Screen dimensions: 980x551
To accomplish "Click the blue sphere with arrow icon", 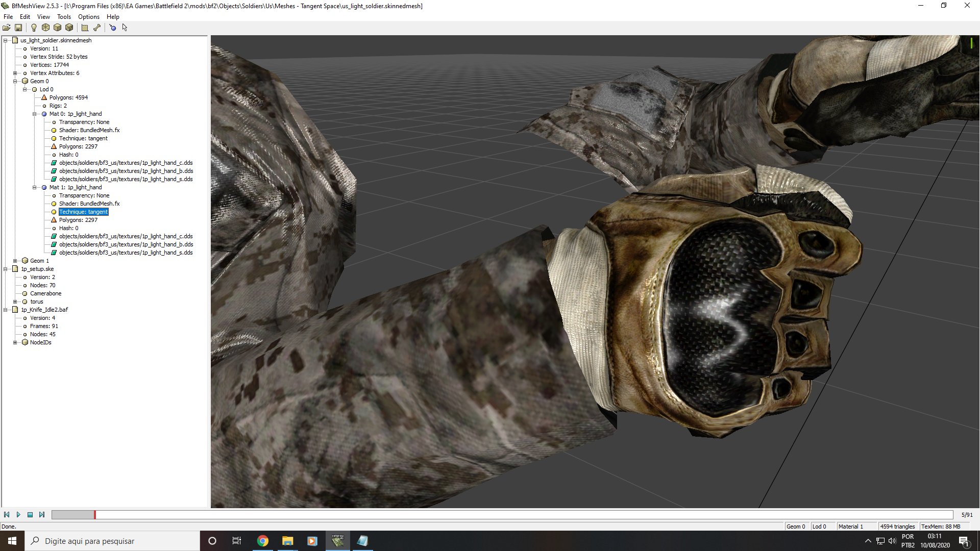I will (112, 28).
